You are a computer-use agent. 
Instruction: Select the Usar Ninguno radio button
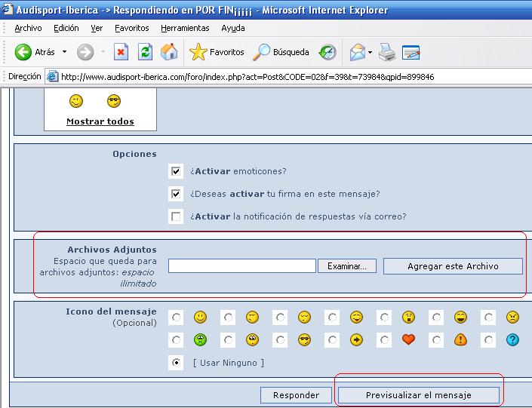tap(176, 363)
